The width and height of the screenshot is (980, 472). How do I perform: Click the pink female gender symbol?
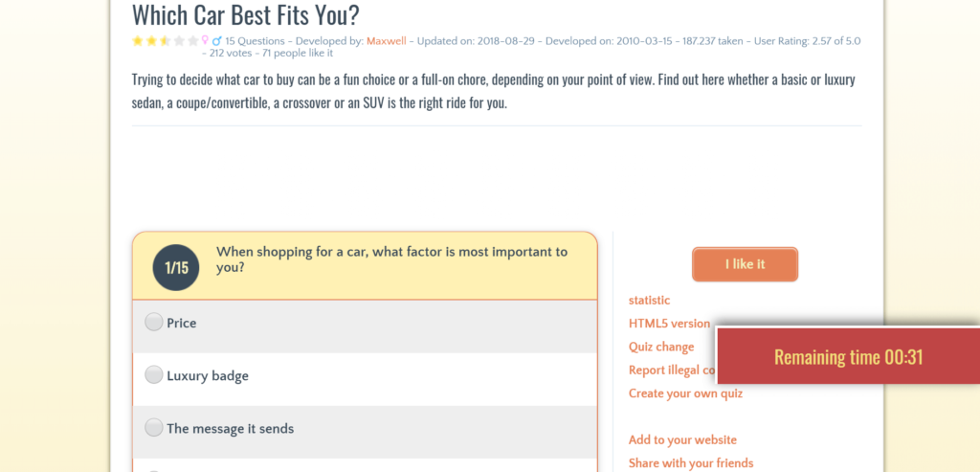(205, 40)
